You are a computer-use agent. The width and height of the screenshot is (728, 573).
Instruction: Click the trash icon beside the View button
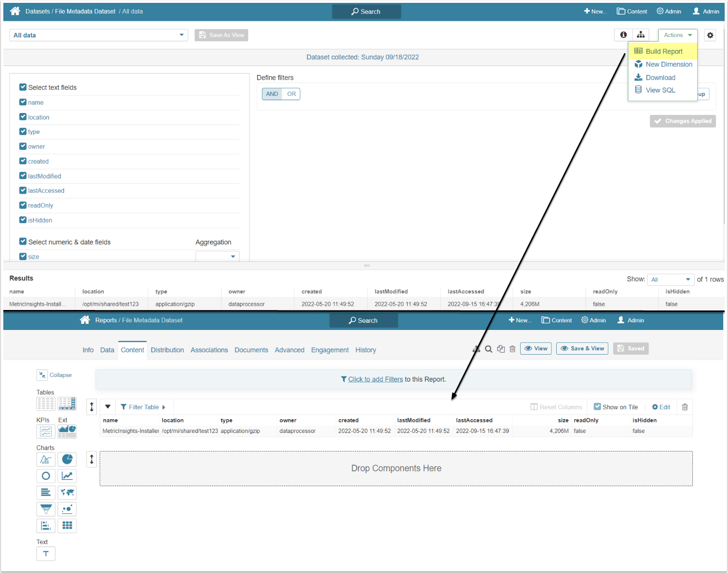point(513,349)
